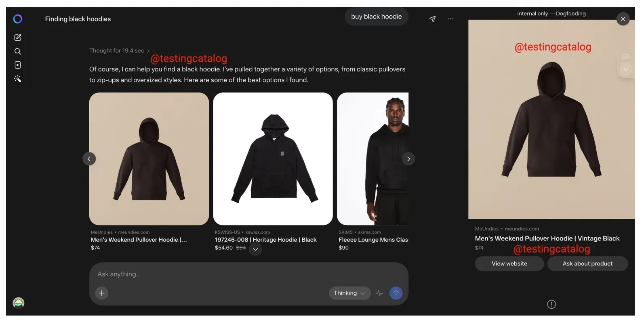Click the voice waveform icon

pos(379,293)
